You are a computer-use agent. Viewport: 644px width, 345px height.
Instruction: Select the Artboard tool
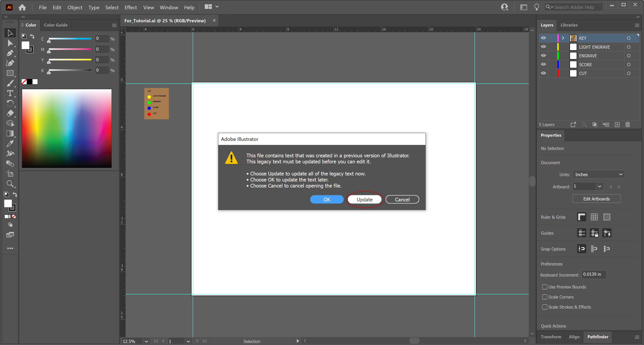(10, 174)
